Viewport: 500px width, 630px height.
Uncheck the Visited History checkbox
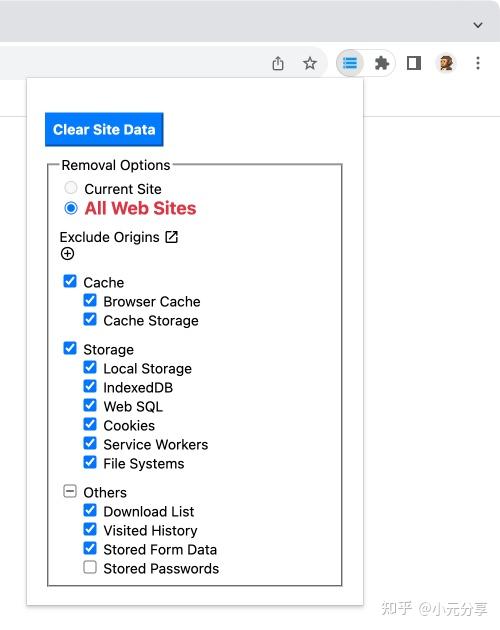pyautogui.click(x=90, y=529)
